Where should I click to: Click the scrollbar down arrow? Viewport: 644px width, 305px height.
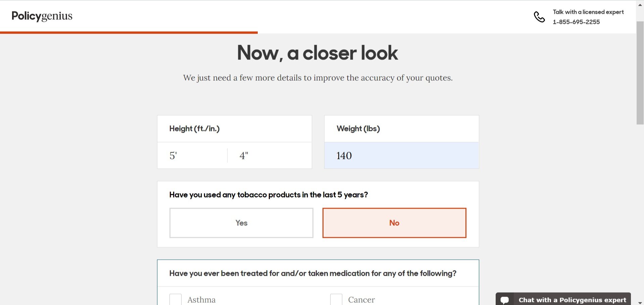coord(640,302)
